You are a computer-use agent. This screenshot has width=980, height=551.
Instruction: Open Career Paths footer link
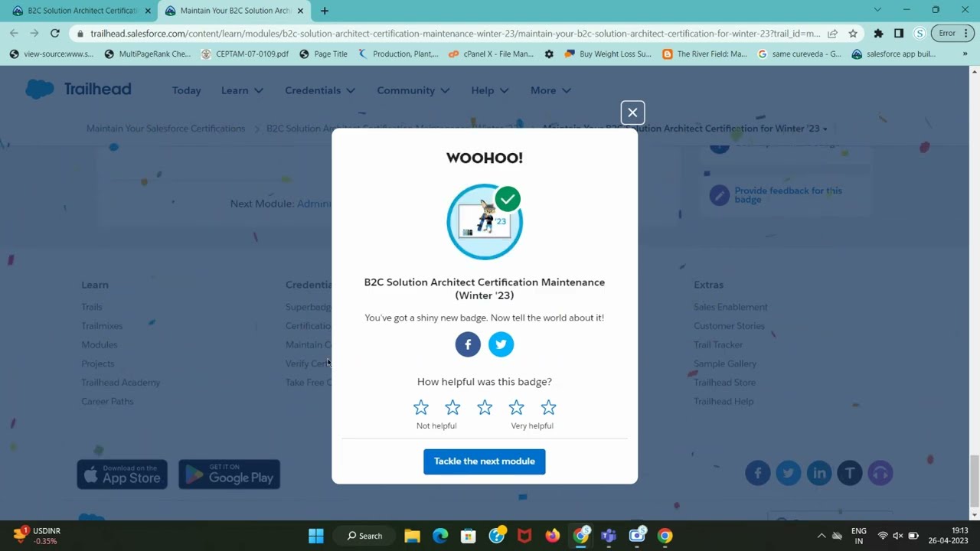(107, 401)
